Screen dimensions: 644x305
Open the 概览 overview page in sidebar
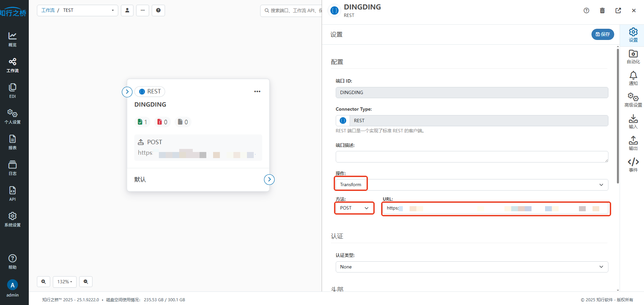click(13, 39)
